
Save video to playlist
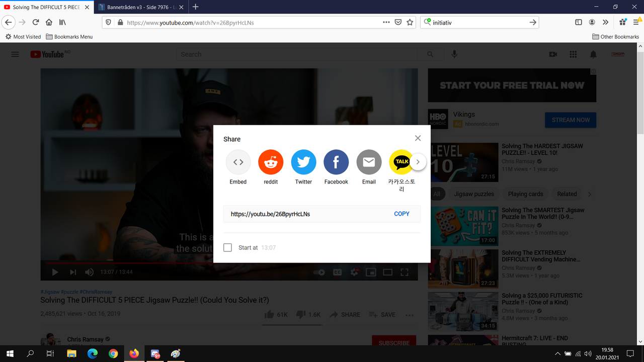tap(382, 314)
